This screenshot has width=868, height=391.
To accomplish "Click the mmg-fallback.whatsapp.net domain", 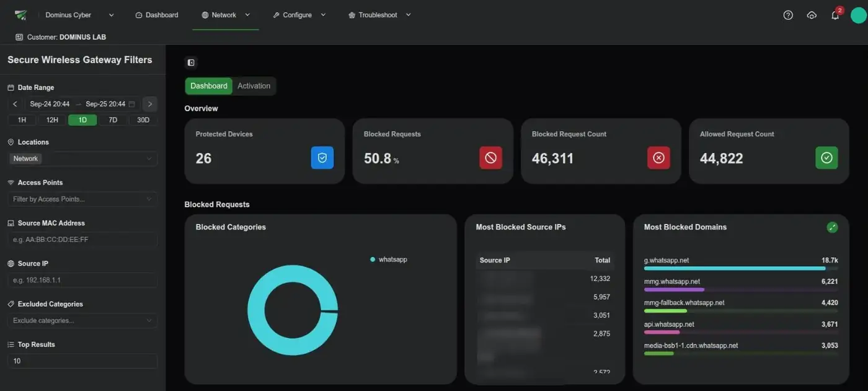I will (684, 303).
